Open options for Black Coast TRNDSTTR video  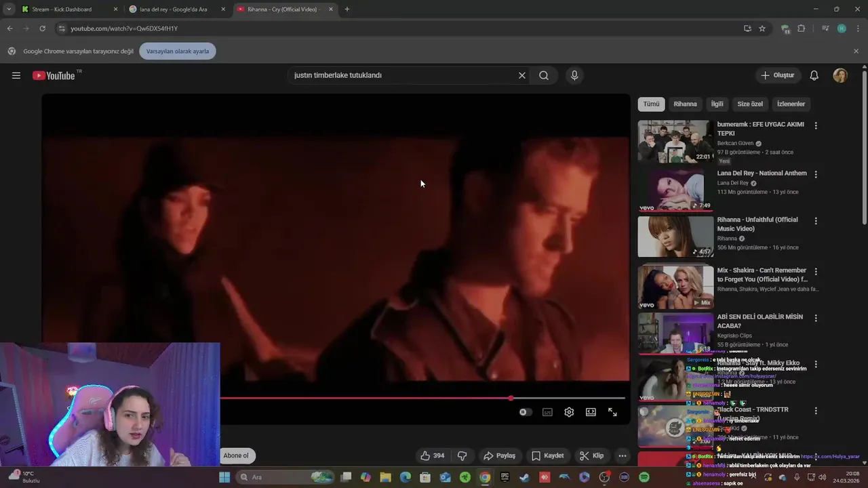pos(816,411)
